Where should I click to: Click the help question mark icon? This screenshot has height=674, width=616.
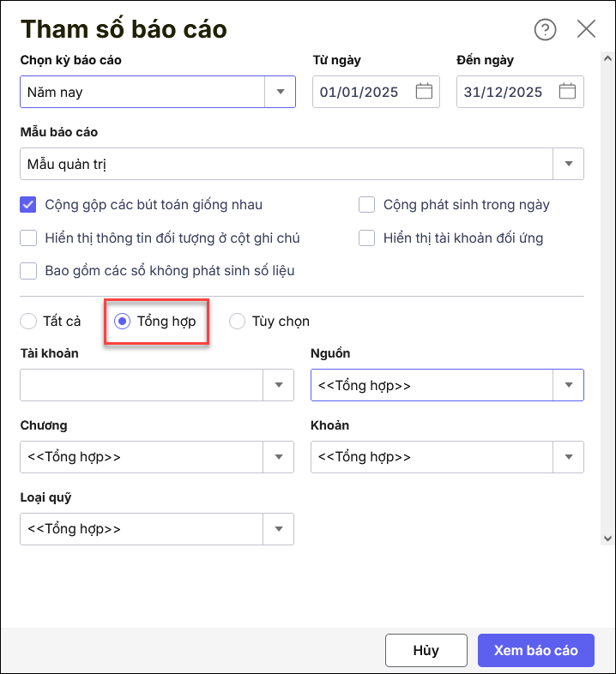(x=545, y=29)
